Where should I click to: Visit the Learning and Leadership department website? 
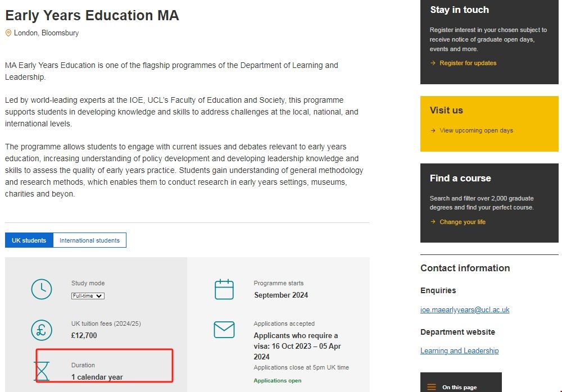[459, 351]
